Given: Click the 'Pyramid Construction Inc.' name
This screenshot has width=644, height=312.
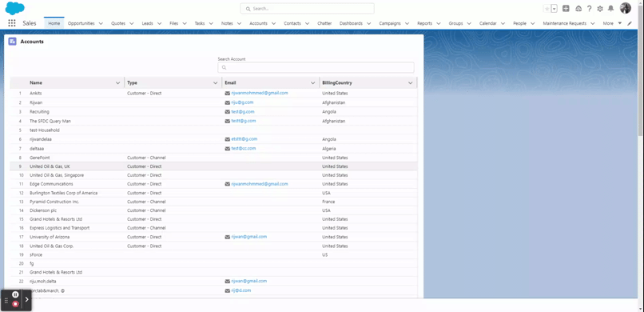Looking at the screenshot, I should point(54,202).
